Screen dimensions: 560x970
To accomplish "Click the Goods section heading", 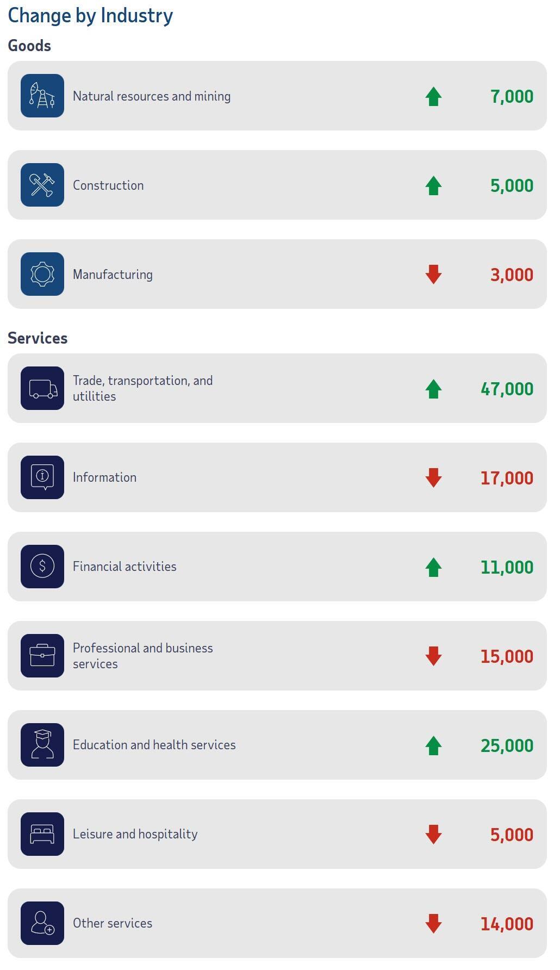I will tap(29, 46).
